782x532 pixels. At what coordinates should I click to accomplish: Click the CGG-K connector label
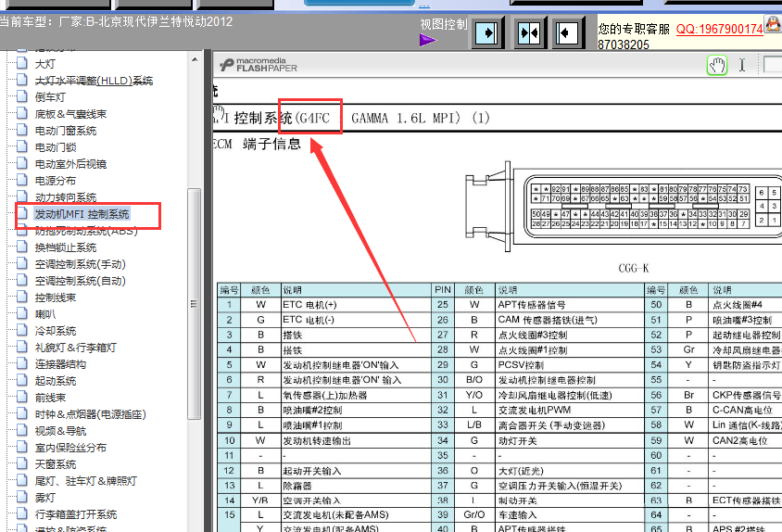[x=634, y=269]
